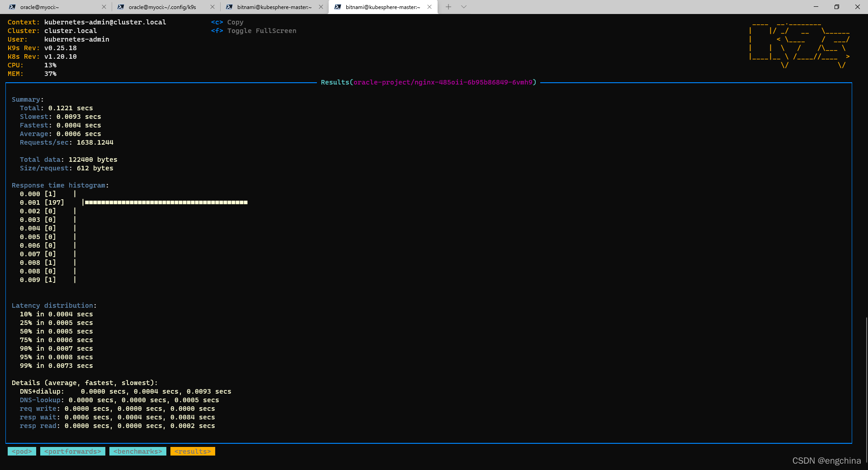Click terminal icon on .config/k9s tab

point(121,7)
